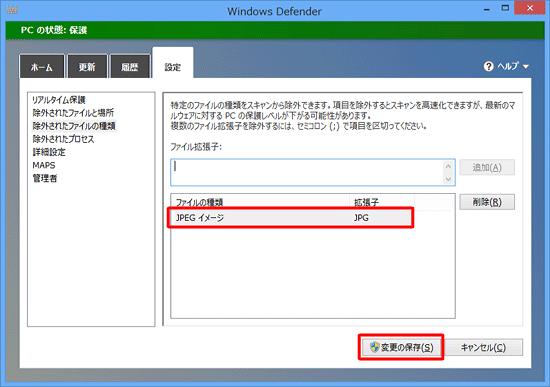Click the 拡張子 column header
The width and height of the screenshot is (550, 387).
tap(382, 202)
